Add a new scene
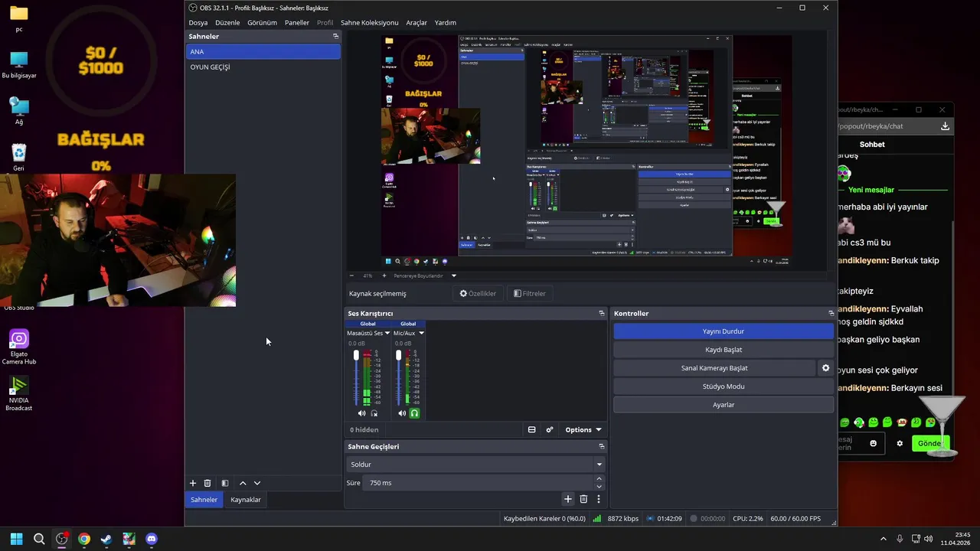 click(193, 483)
